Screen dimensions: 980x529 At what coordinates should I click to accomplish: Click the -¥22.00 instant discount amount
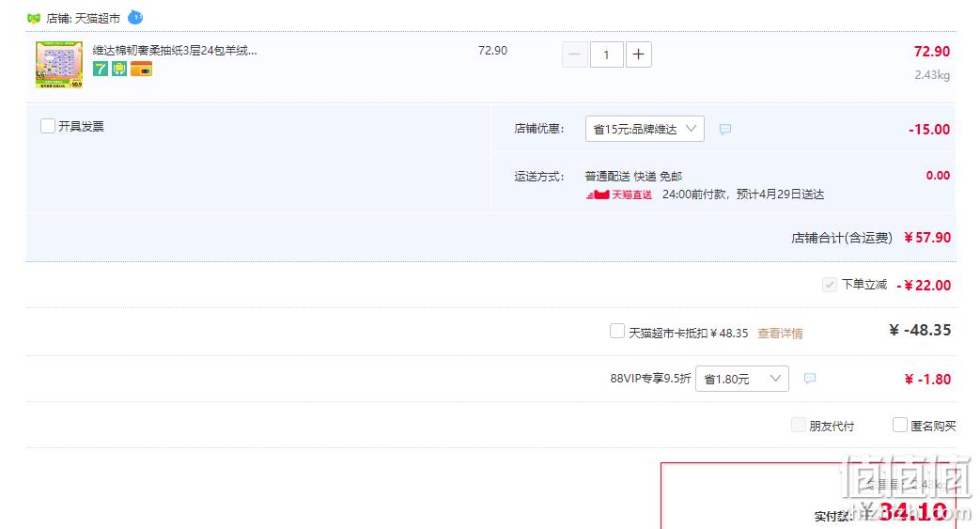(x=923, y=285)
